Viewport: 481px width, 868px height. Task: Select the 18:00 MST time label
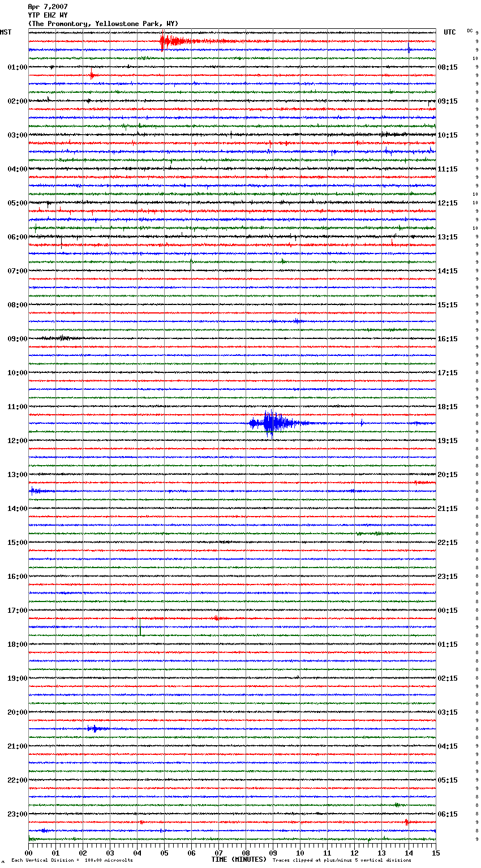[x=18, y=644]
